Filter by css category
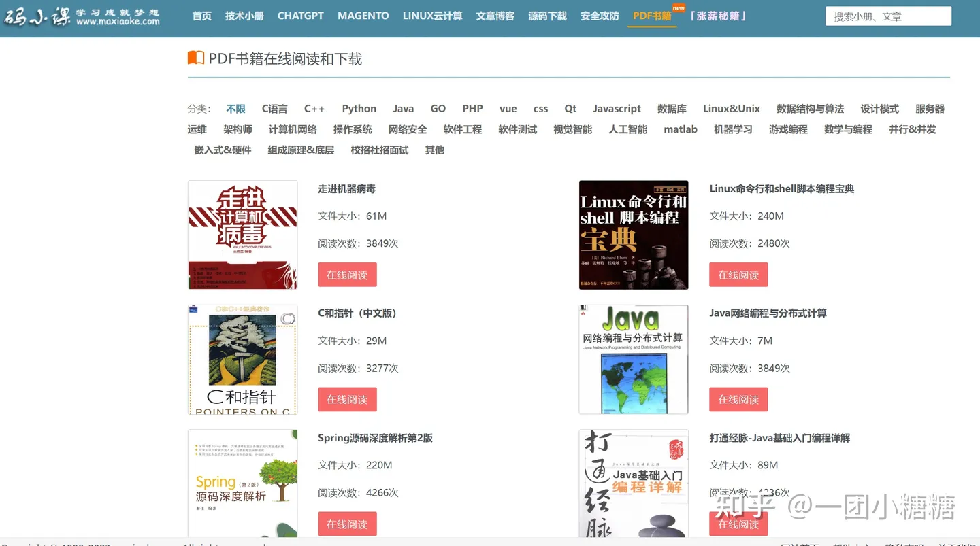This screenshot has width=980, height=546. [x=541, y=109]
